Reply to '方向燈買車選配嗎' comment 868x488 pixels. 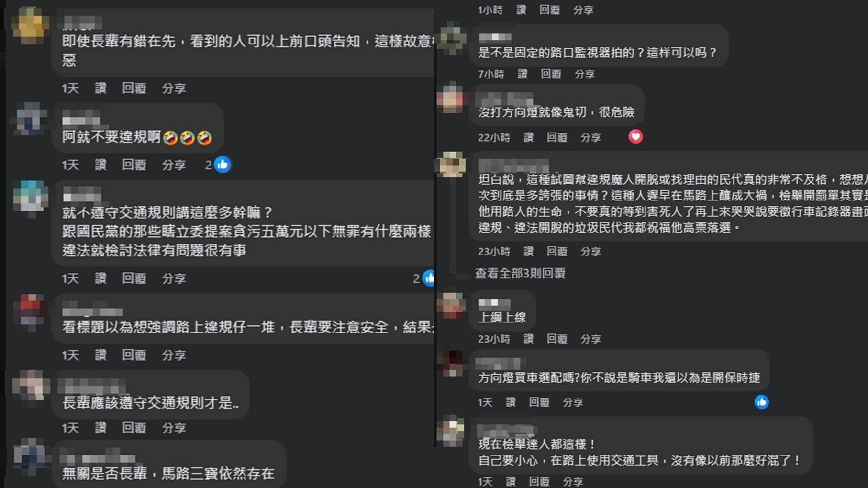point(539,402)
